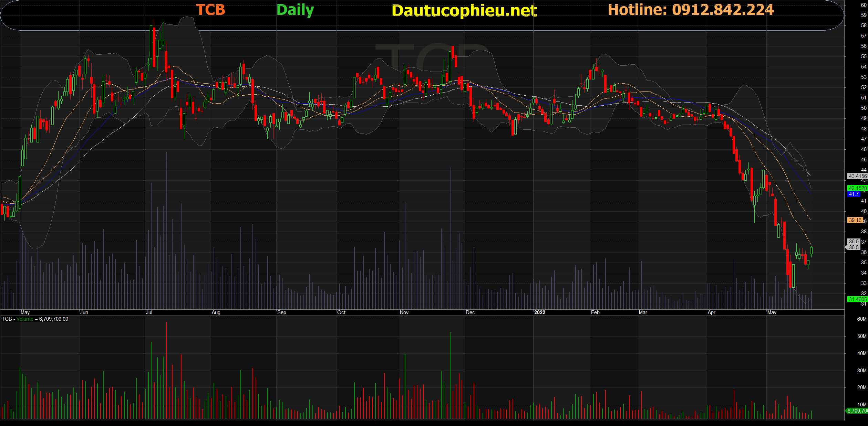Click the 43.4156 gray price tag
This screenshot has width=868, height=426.
tap(857, 176)
